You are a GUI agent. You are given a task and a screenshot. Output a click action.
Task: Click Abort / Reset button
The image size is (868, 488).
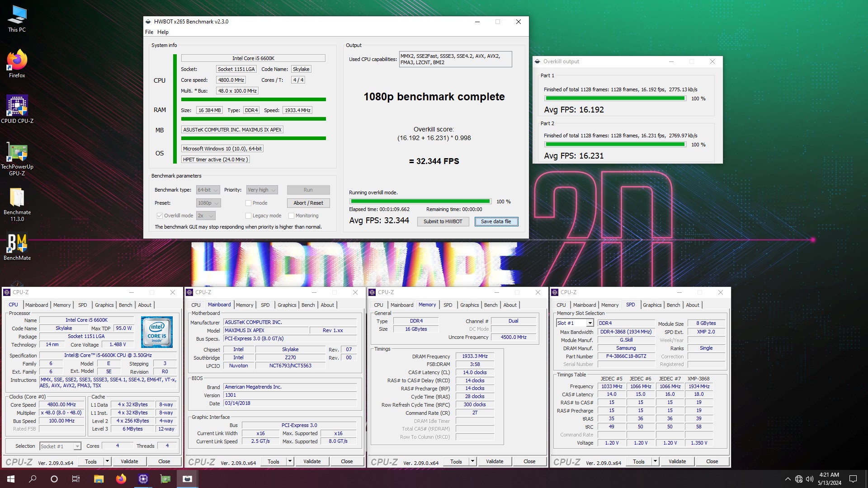(308, 203)
